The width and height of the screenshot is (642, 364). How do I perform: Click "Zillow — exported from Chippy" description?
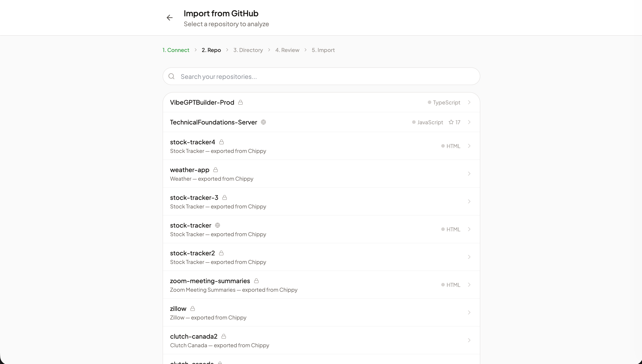208,318
